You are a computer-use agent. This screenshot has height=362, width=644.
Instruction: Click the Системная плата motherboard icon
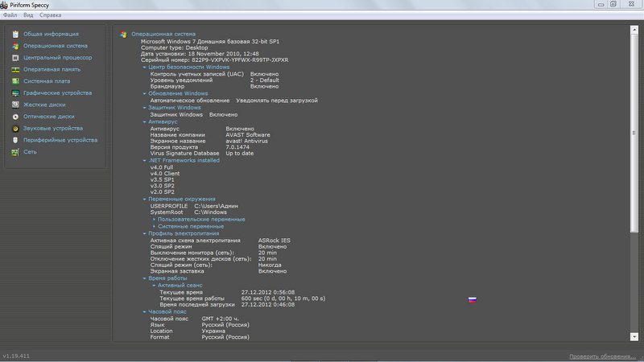(15, 81)
